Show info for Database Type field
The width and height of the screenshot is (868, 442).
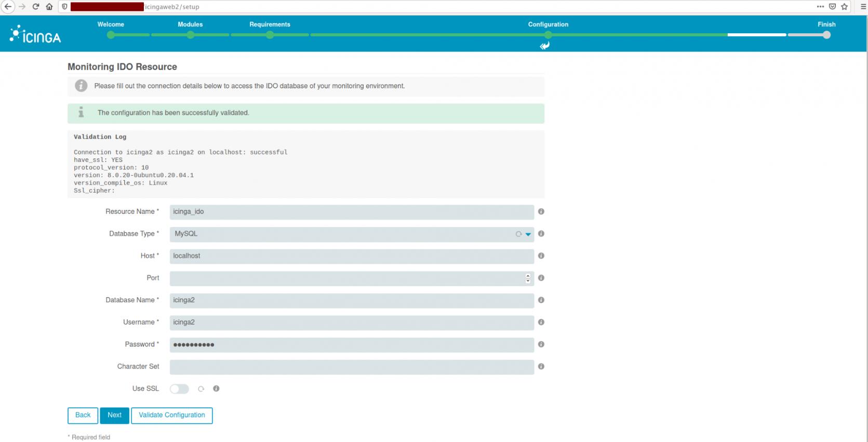coord(541,234)
